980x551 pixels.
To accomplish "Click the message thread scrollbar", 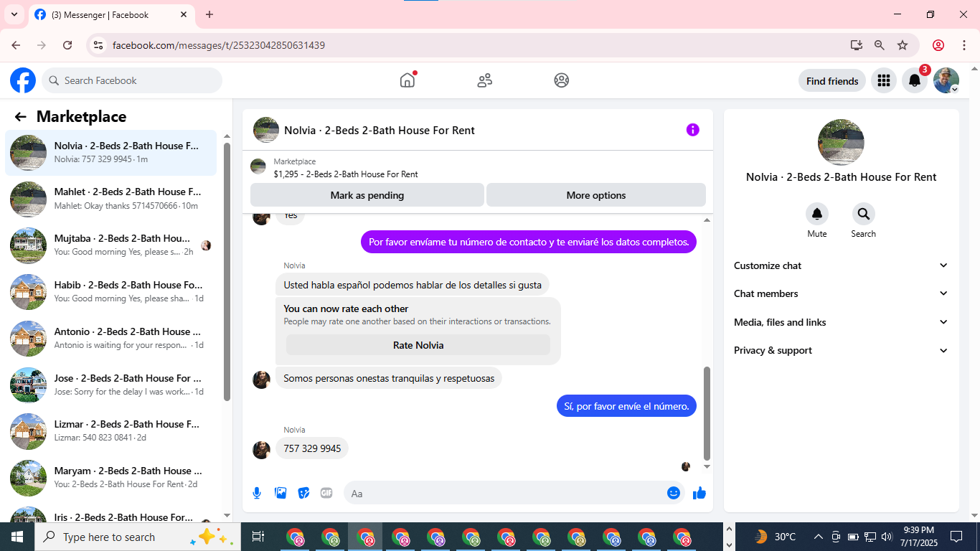I will coord(707,413).
